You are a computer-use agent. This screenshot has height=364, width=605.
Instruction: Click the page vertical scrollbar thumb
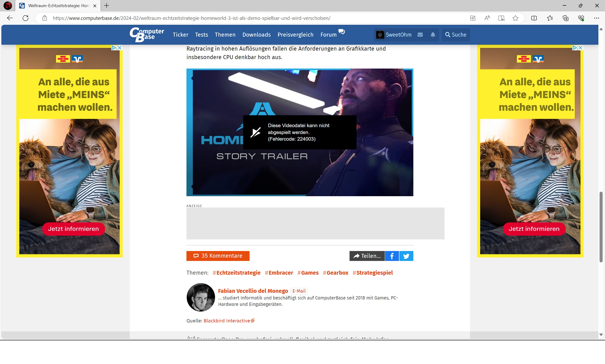[601, 227]
